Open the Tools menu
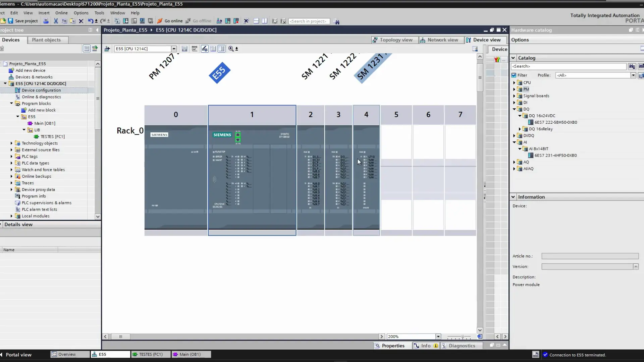 click(x=99, y=13)
